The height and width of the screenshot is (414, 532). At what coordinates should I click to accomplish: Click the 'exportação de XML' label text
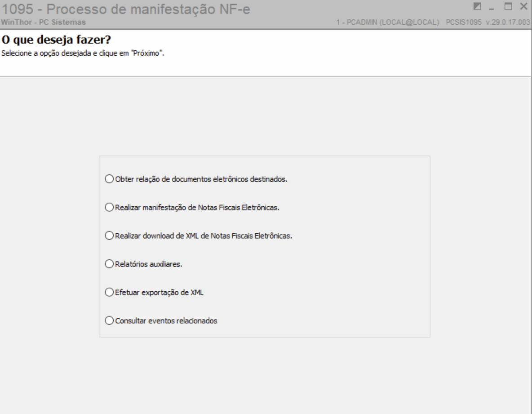click(x=175, y=292)
